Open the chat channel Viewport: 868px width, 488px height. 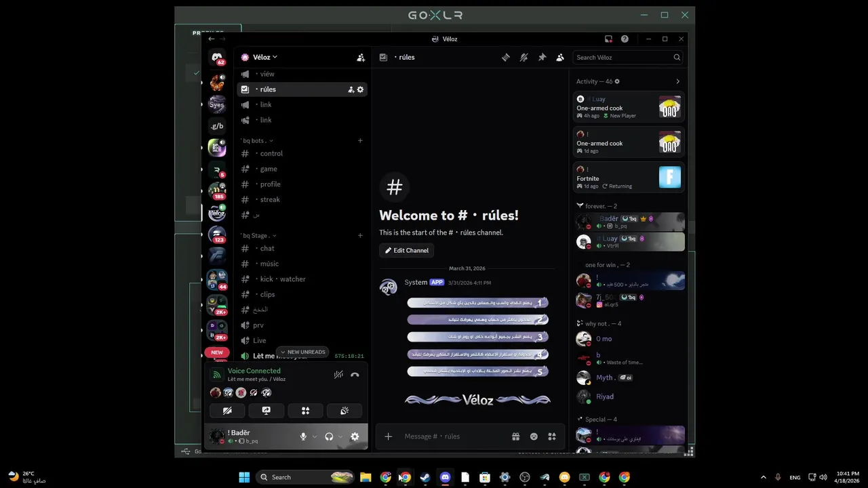click(302, 249)
